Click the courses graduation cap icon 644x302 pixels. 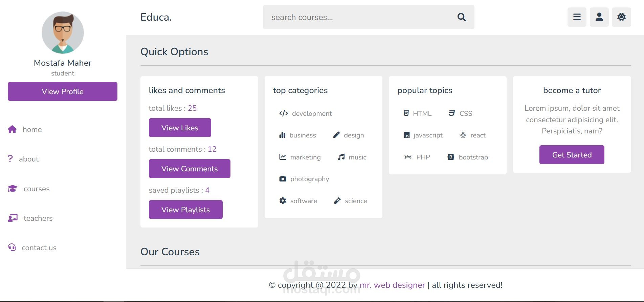coord(13,189)
